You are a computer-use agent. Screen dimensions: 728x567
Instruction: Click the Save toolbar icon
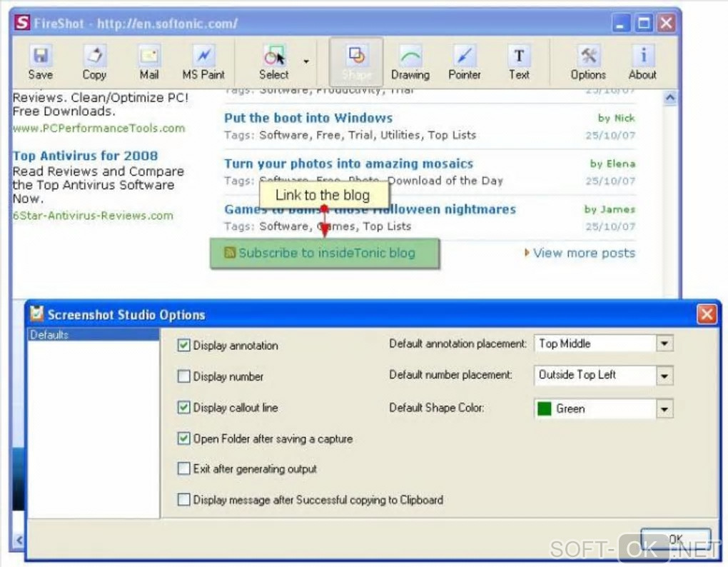coord(41,63)
